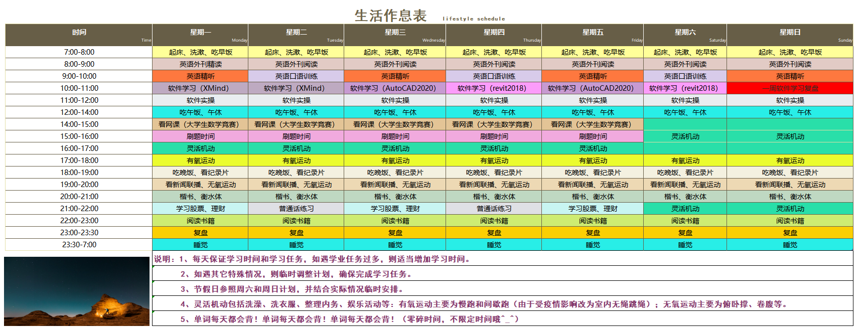
Task: Select the title "生活作息表"
Action: [x=390, y=16]
